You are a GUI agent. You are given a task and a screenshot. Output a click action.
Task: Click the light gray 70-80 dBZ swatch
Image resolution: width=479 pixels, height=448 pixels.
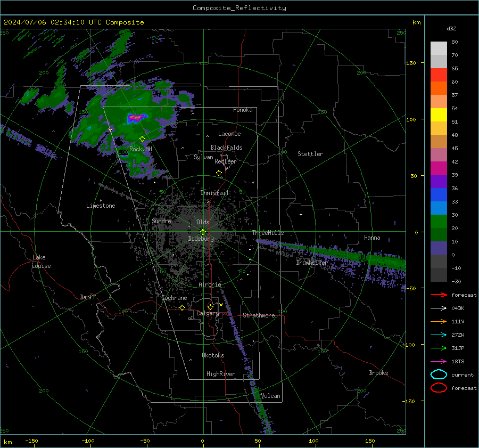click(439, 48)
